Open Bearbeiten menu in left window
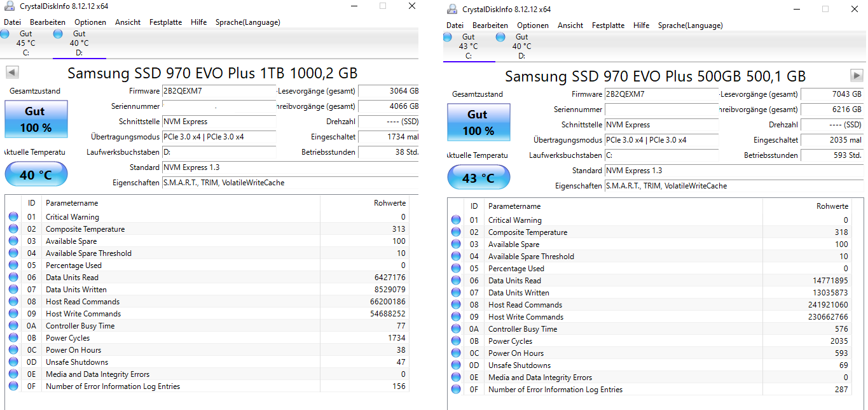Image resolution: width=868 pixels, height=410 pixels. pyautogui.click(x=48, y=22)
